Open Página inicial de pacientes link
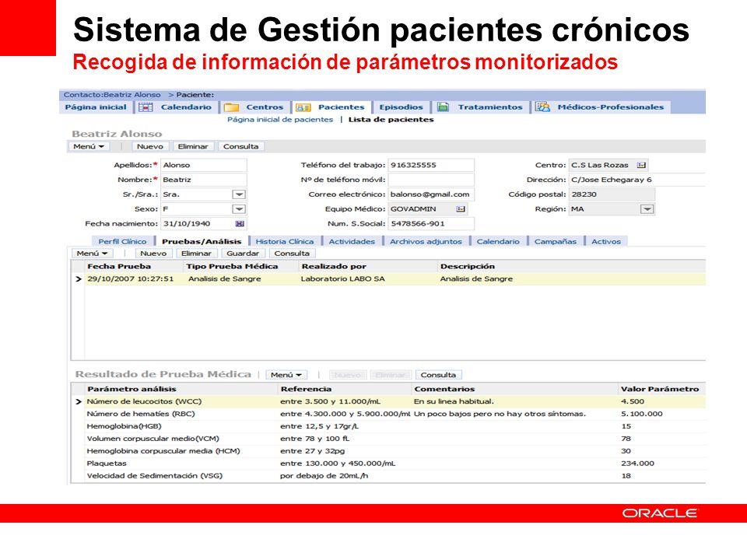Viewport: 747px width, 560px height. tap(280, 120)
